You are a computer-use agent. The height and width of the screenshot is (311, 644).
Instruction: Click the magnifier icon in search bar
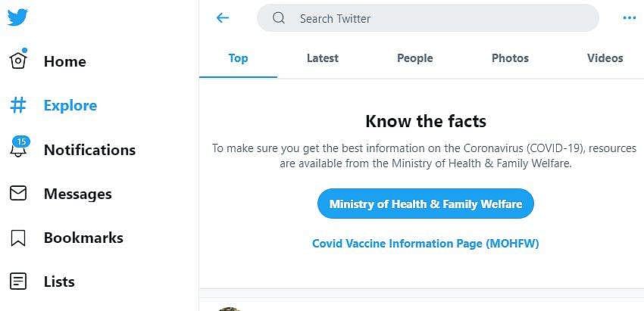279,18
